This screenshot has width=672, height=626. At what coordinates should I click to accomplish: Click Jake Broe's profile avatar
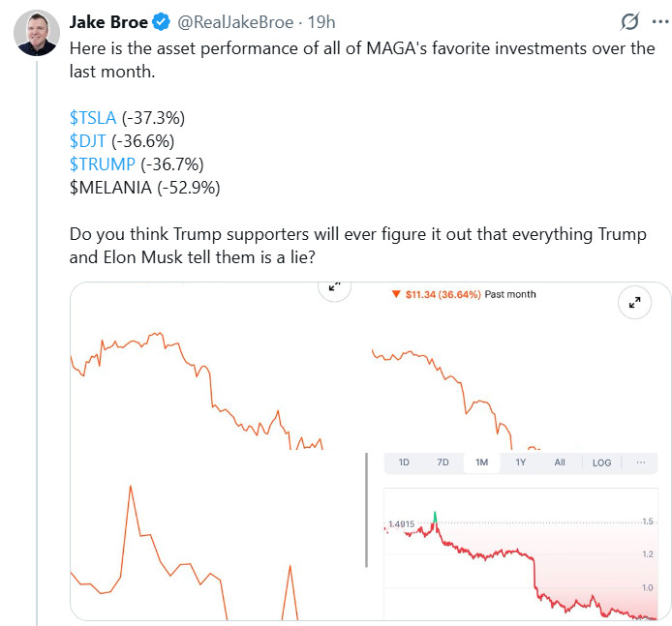point(35,36)
